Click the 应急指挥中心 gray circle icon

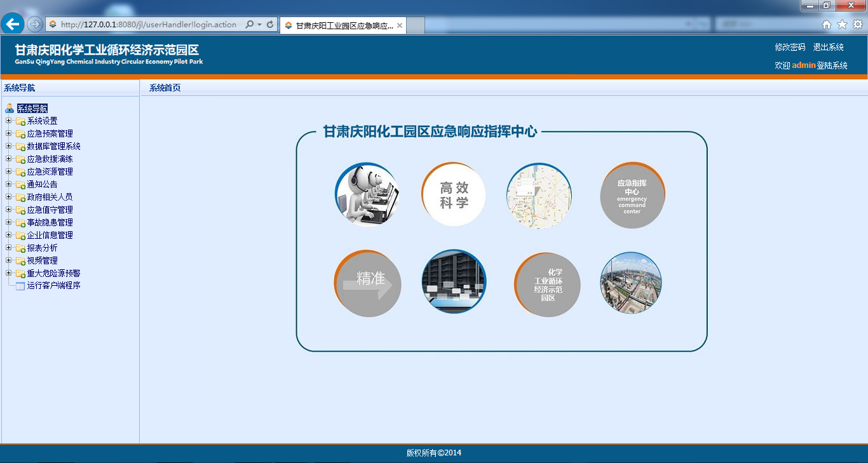tap(632, 195)
